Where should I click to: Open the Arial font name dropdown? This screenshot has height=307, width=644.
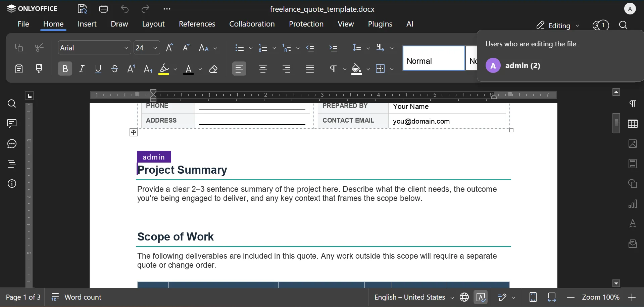point(126,48)
